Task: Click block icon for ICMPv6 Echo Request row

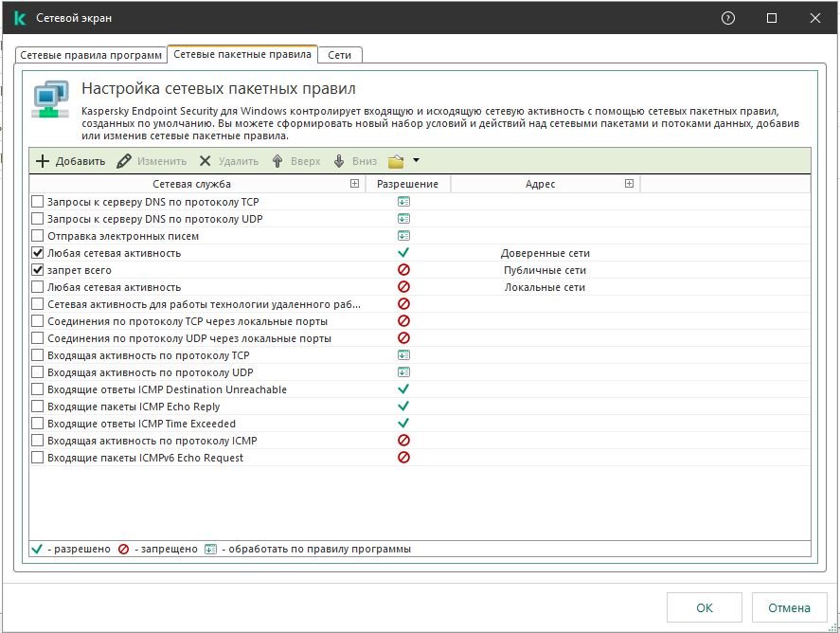Action: click(403, 458)
